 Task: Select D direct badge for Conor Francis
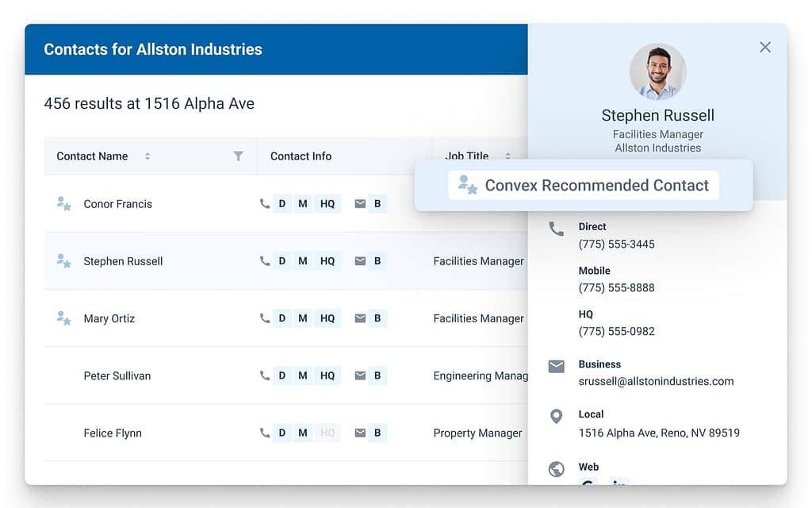click(282, 204)
